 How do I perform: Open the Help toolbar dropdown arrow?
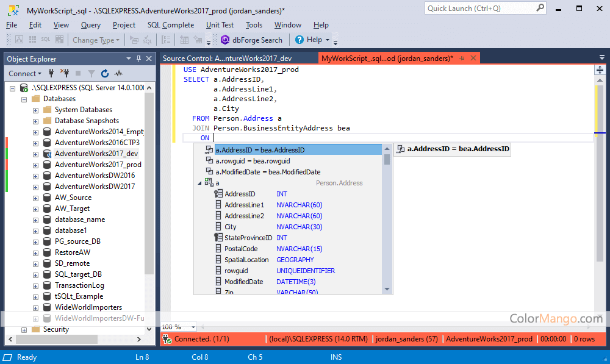click(x=327, y=40)
